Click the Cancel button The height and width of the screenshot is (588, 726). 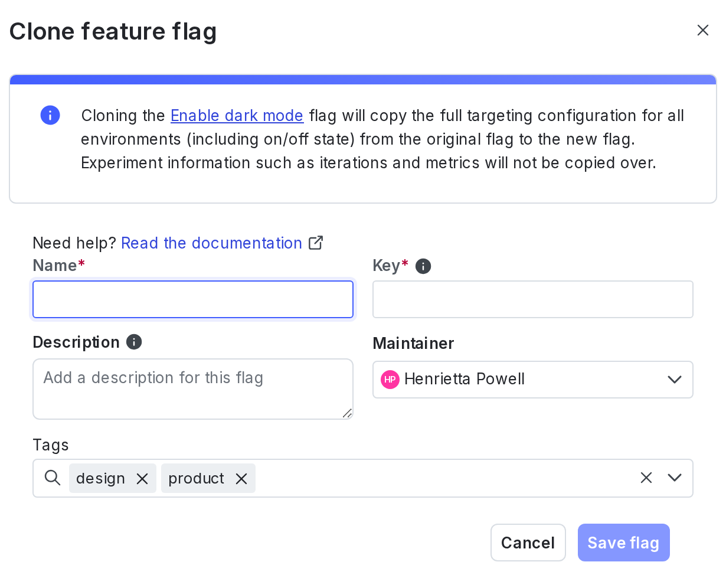point(528,543)
